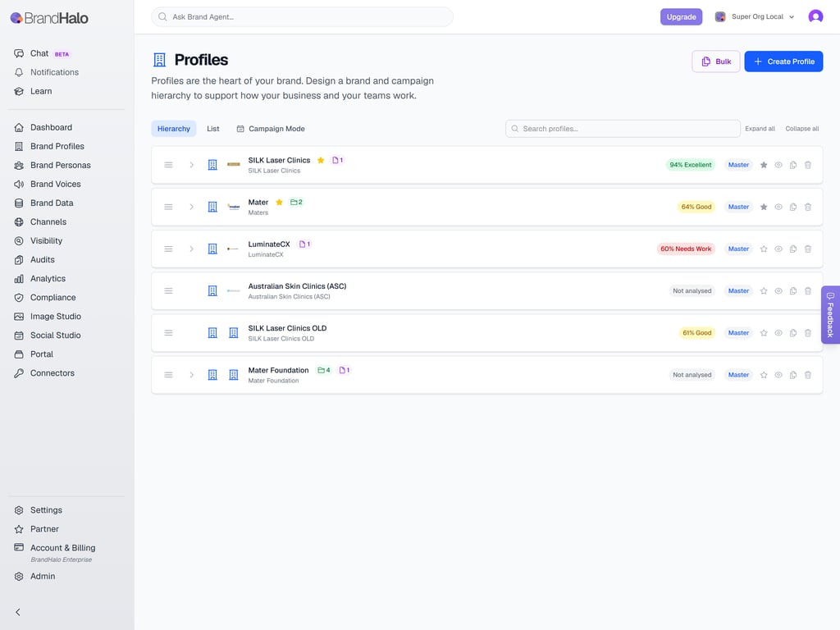Screen dimensions: 840x630
Task: Collapse the sidebar with the arrow
Action: [x=18, y=612]
